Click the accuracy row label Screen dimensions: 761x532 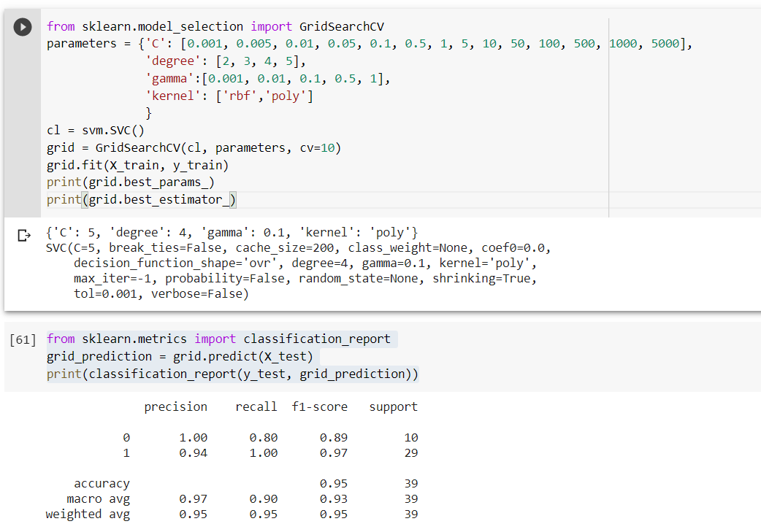tap(102, 484)
